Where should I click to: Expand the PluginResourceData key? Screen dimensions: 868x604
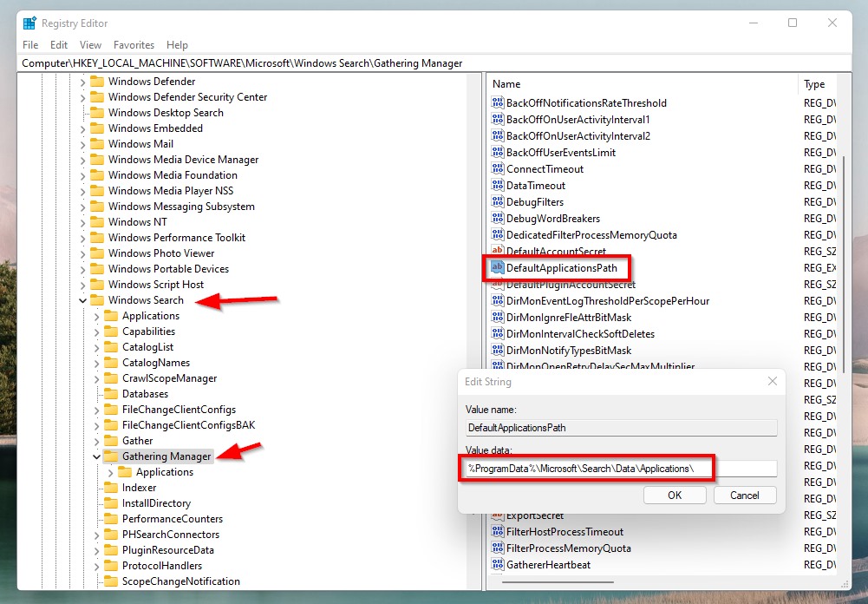click(x=97, y=550)
